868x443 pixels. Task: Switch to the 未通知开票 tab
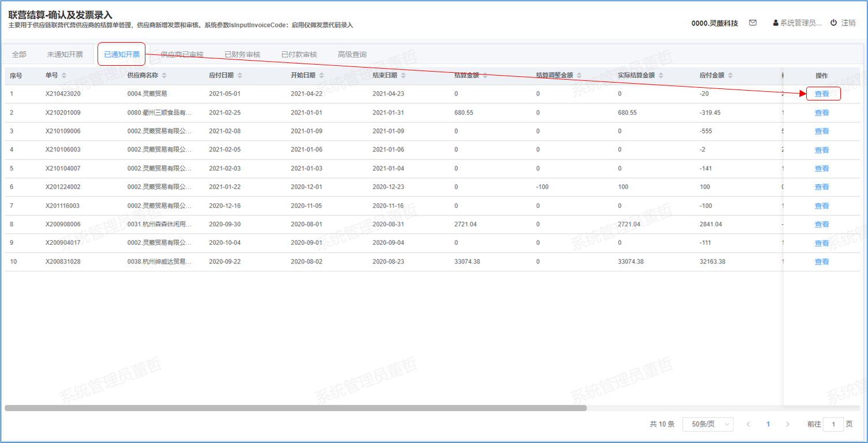pyautogui.click(x=65, y=54)
